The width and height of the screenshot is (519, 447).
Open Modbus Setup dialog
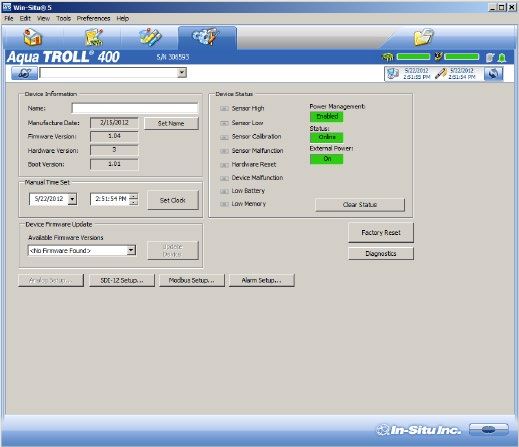click(x=192, y=280)
